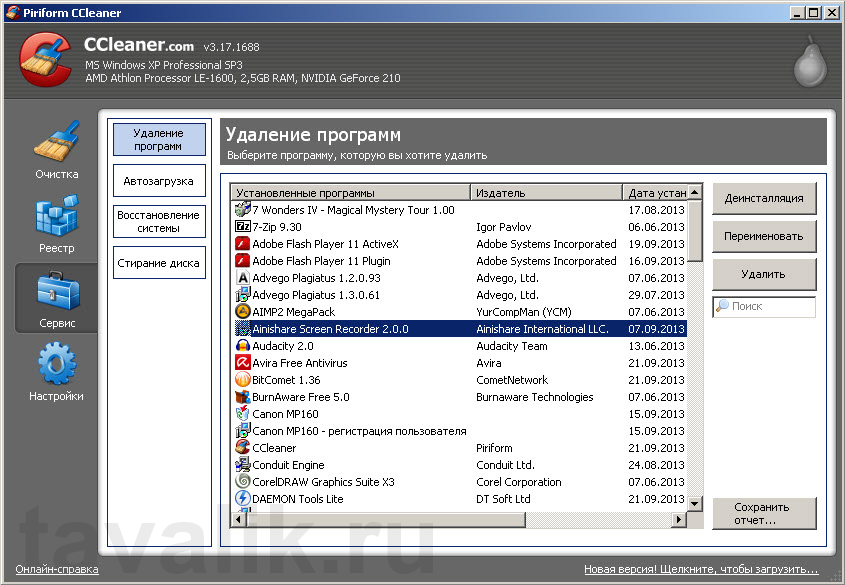The height and width of the screenshot is (585, 845).
Task: Click the 7-Zip 9.30 icon
Action: [243, 227]
